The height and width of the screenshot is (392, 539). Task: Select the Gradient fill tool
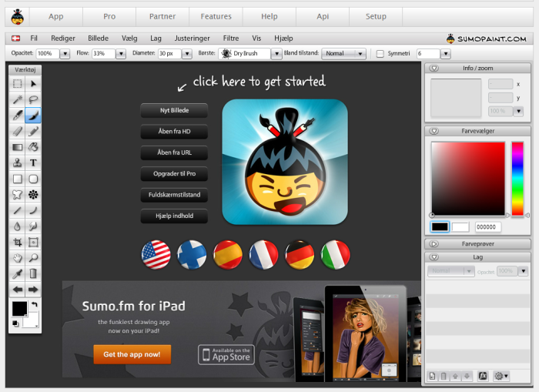pyautogui.click(x=17, y=147)
